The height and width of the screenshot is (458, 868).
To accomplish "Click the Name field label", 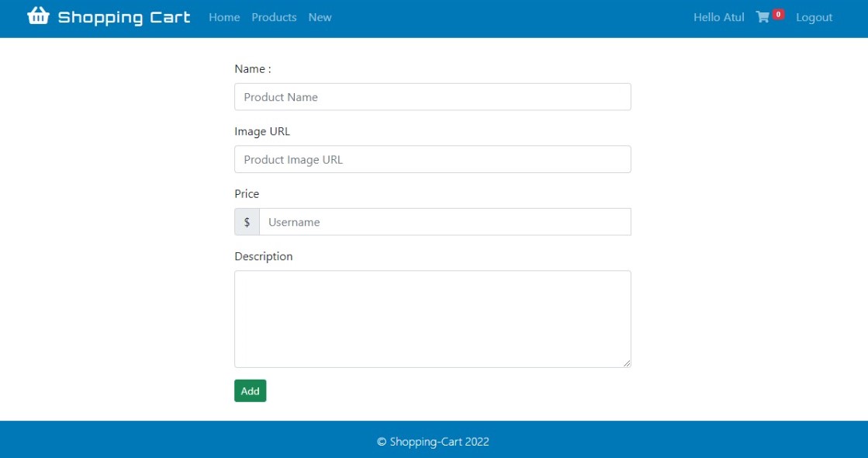I will [251, 68].
